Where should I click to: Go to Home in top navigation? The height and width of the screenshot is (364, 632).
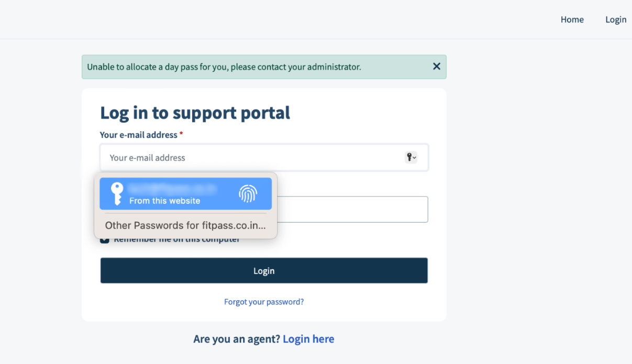click(x=572, y=19)
